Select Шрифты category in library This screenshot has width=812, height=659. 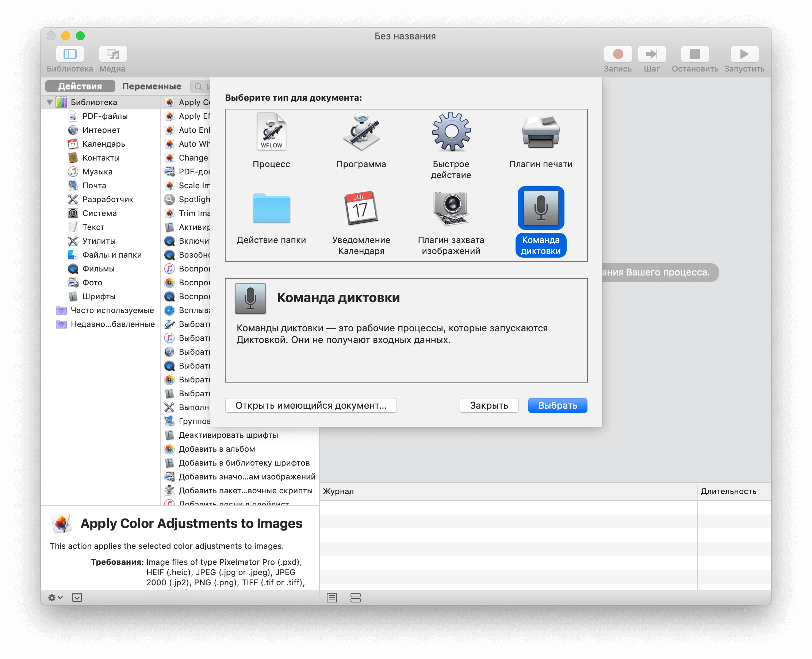[x=100, y=296]
